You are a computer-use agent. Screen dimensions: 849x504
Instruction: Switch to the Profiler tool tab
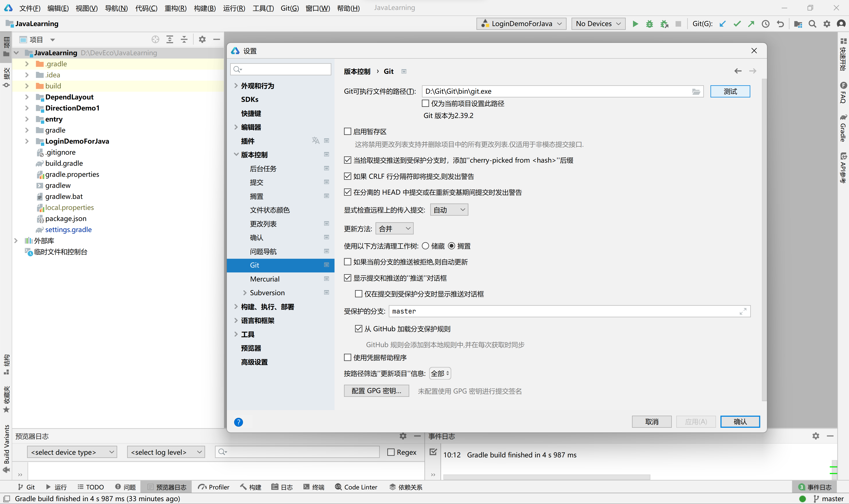[x=214, y=487]
